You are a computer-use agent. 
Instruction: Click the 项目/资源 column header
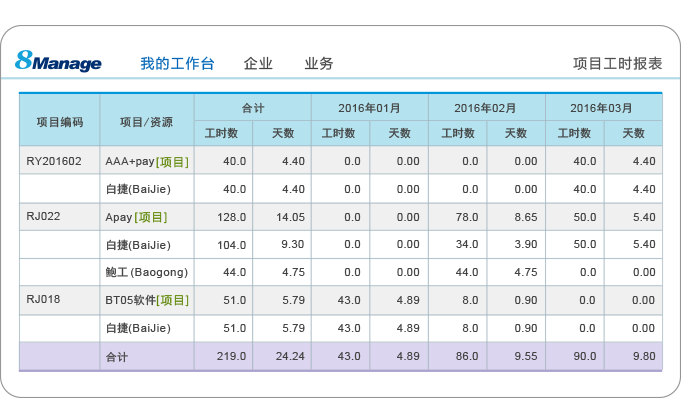coord(146,121)
